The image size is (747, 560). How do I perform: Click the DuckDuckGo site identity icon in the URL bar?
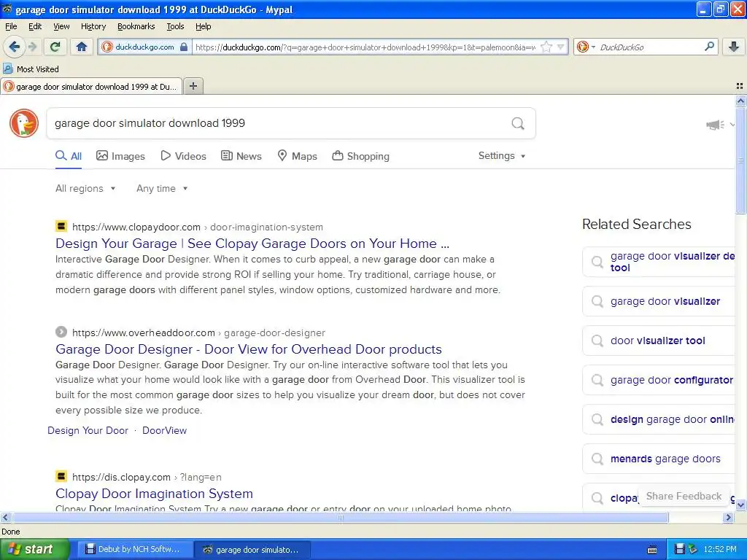pyautogui.click(x=107, y=47)
